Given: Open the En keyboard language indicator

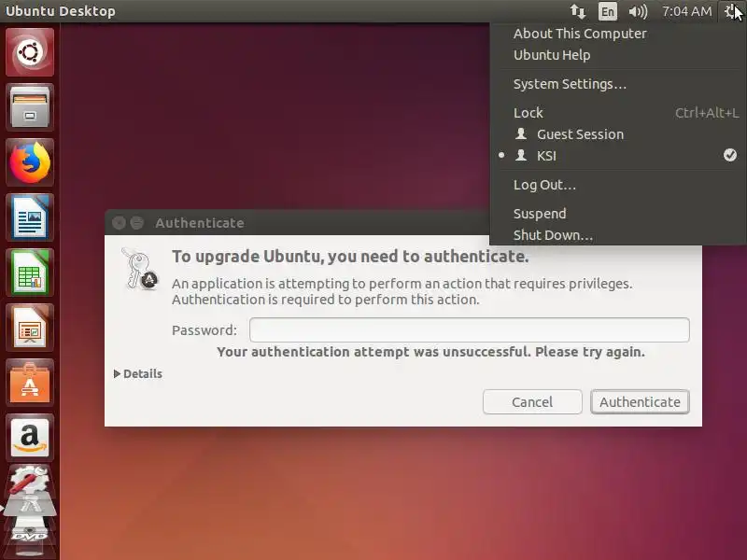Looking at the screenshot, I should [608, 11].
